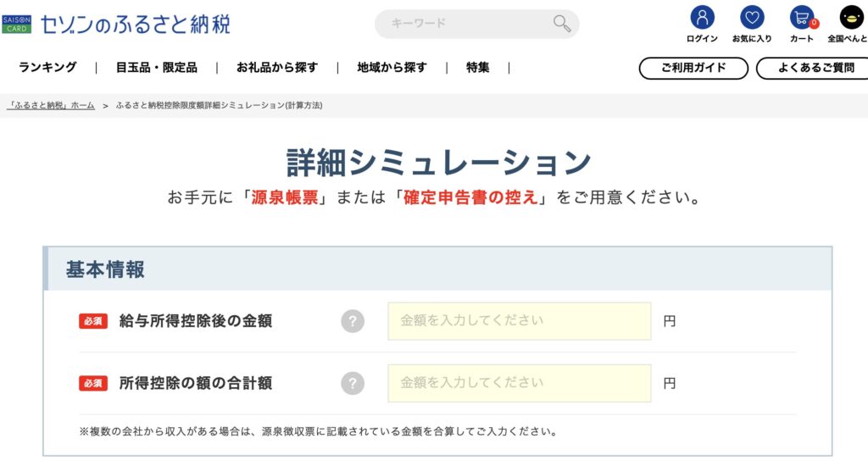Screen dimensions: 868x466
Task: Click the search magnifying glass icon
Action: (561, 24)
